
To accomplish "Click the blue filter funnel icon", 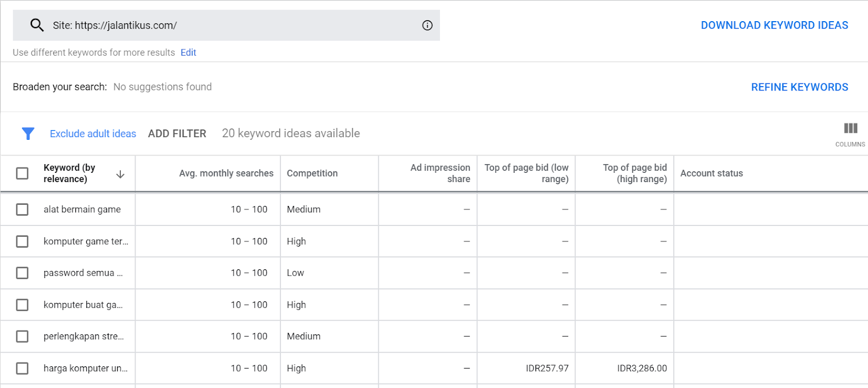I will [x=28, y=133].
